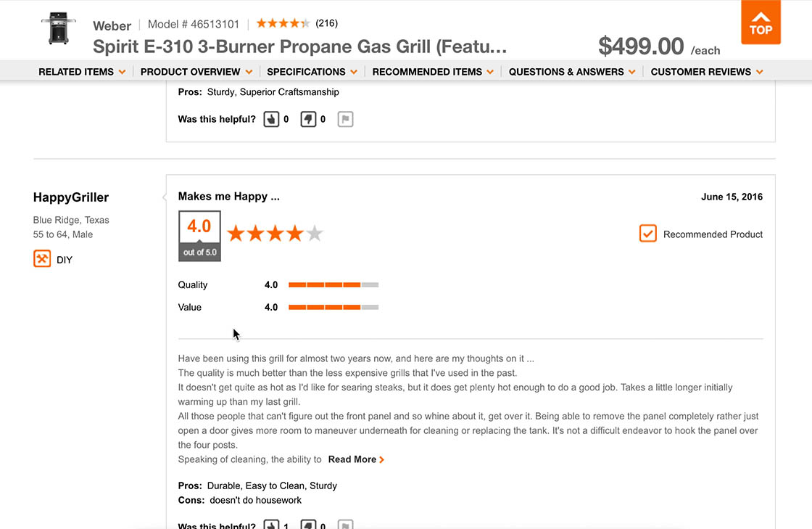Screen dimensions: 812x529
Task: Open the Product Overview dropdown
Action: point(196,72)
